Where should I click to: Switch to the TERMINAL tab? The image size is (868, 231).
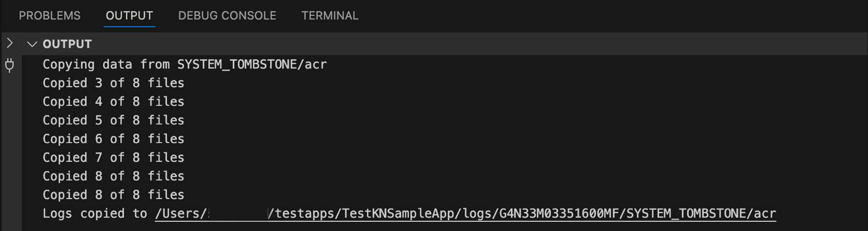point(330,16)
